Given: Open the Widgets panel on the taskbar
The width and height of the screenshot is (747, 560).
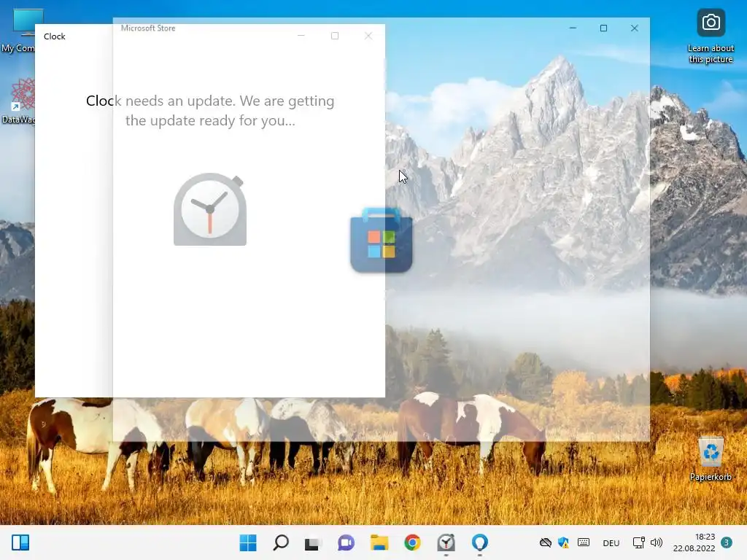Looking at the screenshot, I should point(20,542).
